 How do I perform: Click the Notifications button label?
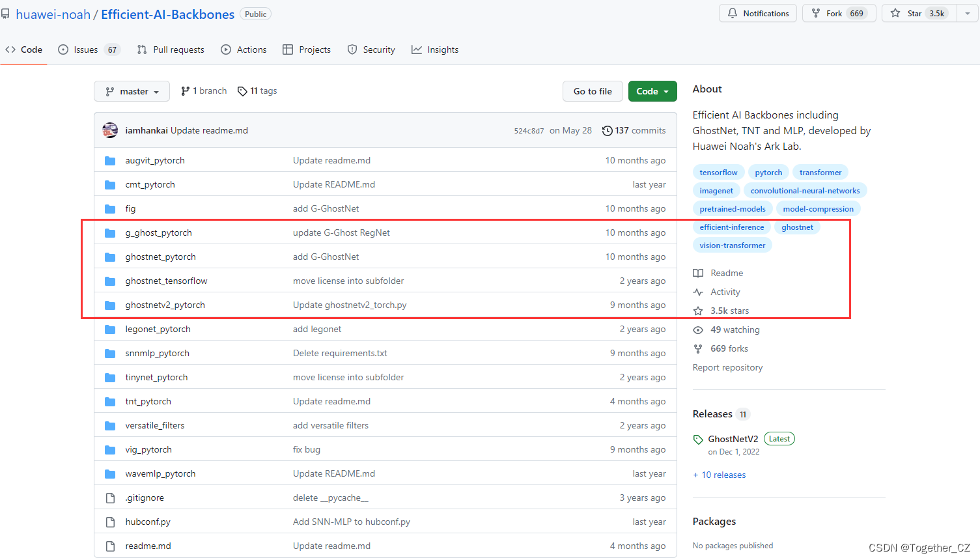(766, 14)
